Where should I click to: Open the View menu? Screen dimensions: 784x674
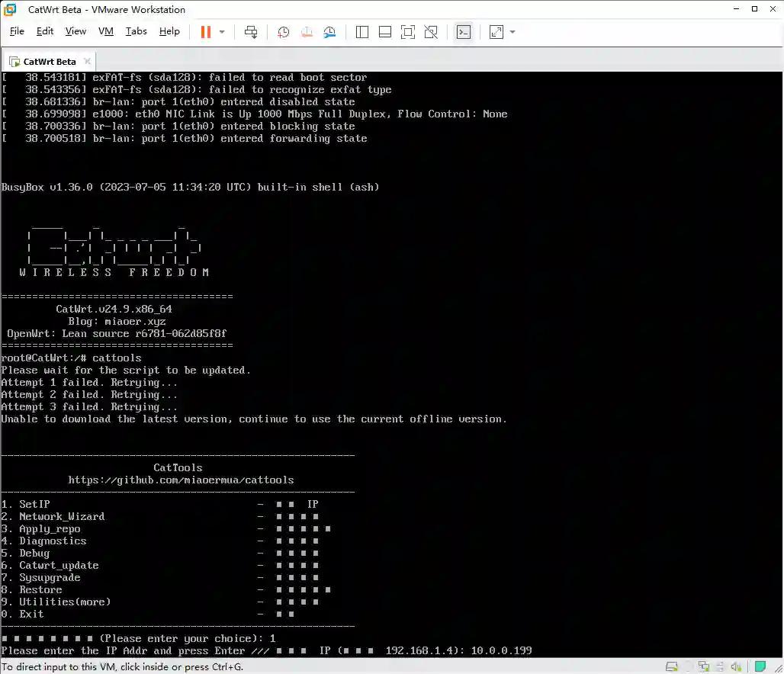click(76, 31)
